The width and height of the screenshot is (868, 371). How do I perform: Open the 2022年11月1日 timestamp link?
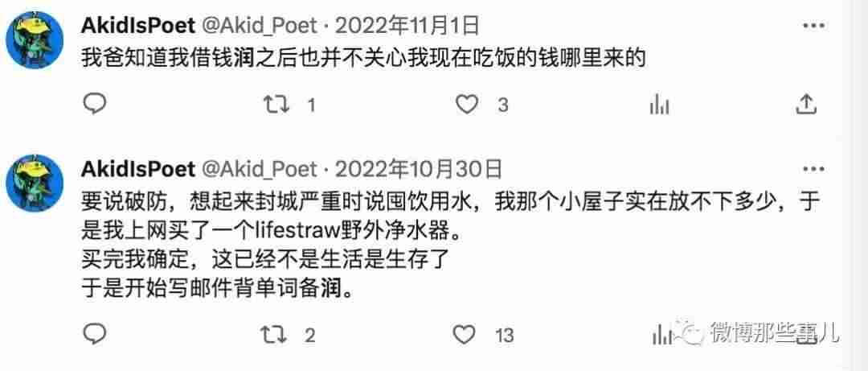[407, 26]
